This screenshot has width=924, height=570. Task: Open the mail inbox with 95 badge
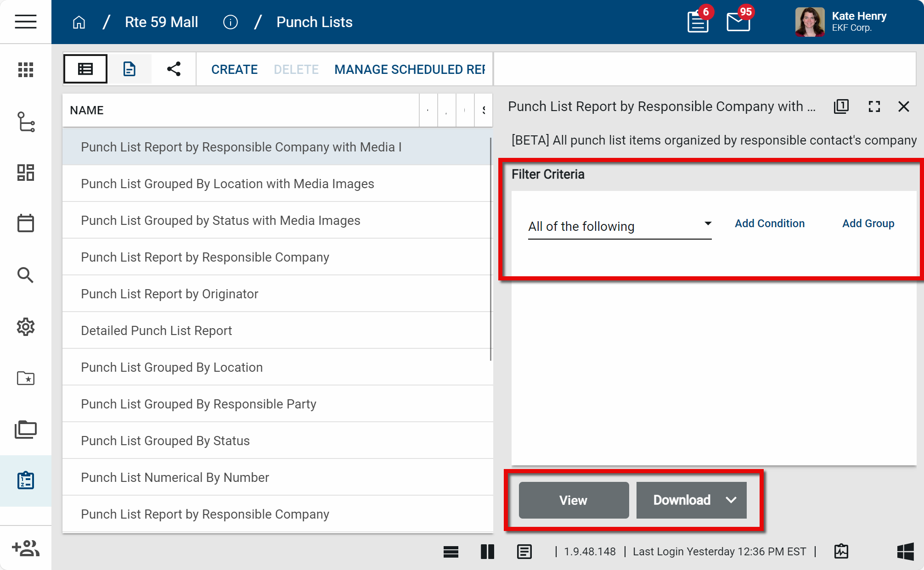[x=738, y=22]
